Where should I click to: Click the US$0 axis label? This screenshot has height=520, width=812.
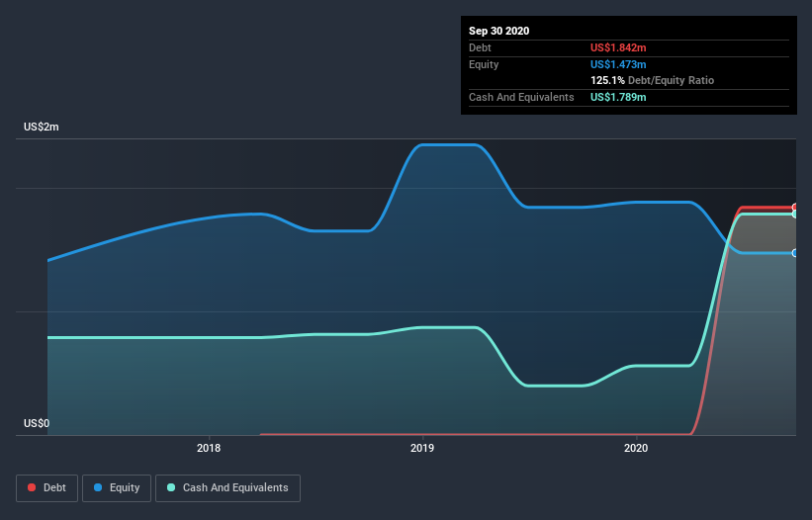[x=37, y=423]
